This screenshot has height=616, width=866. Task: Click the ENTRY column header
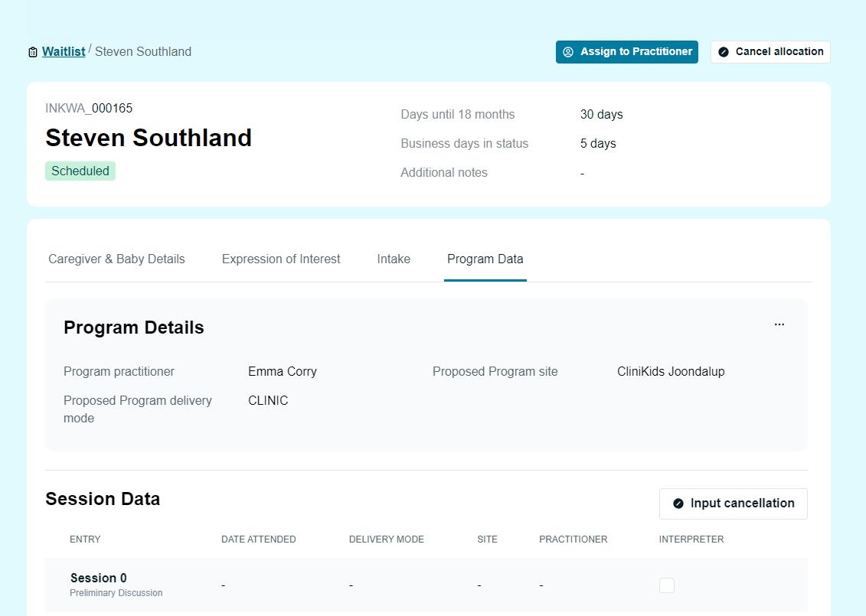pyautogui.click(x=85, y=539)
